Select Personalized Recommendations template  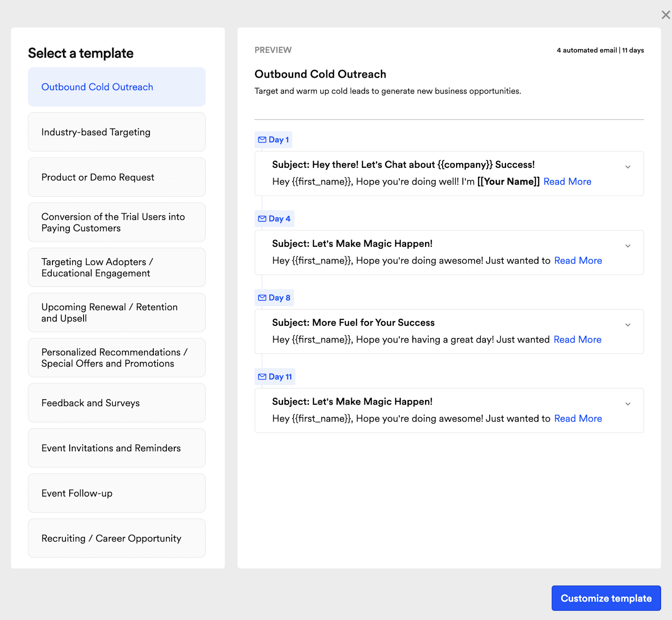(117, 358)
